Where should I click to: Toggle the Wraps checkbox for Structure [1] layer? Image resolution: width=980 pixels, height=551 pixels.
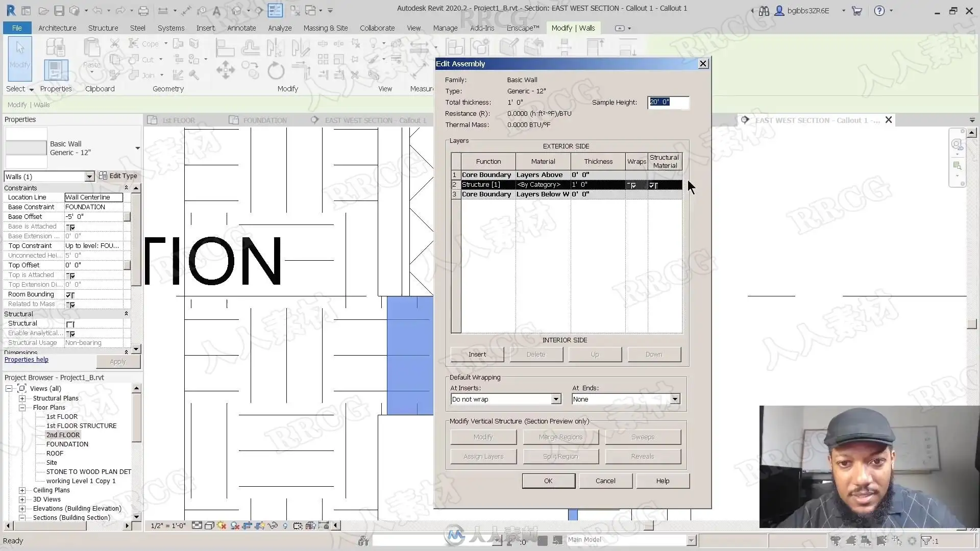[633, 185]
